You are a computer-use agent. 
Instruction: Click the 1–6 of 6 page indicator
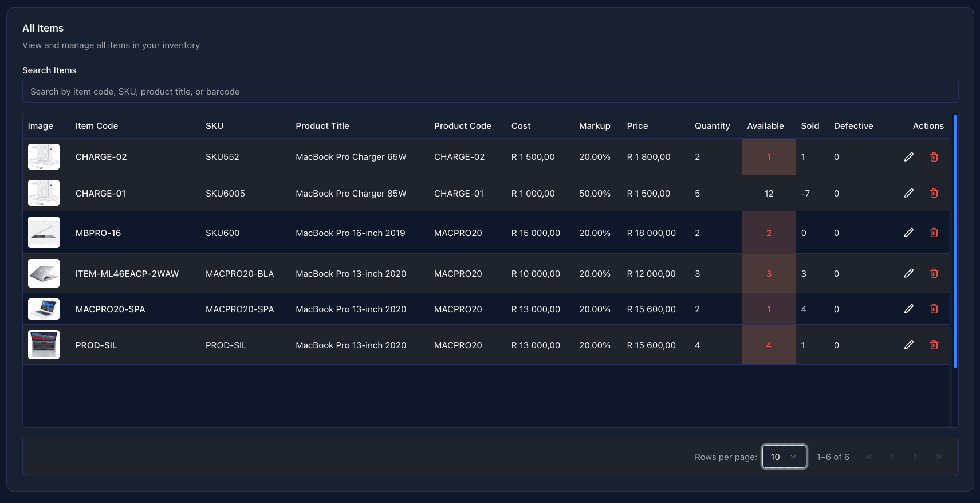coord(833,457)
